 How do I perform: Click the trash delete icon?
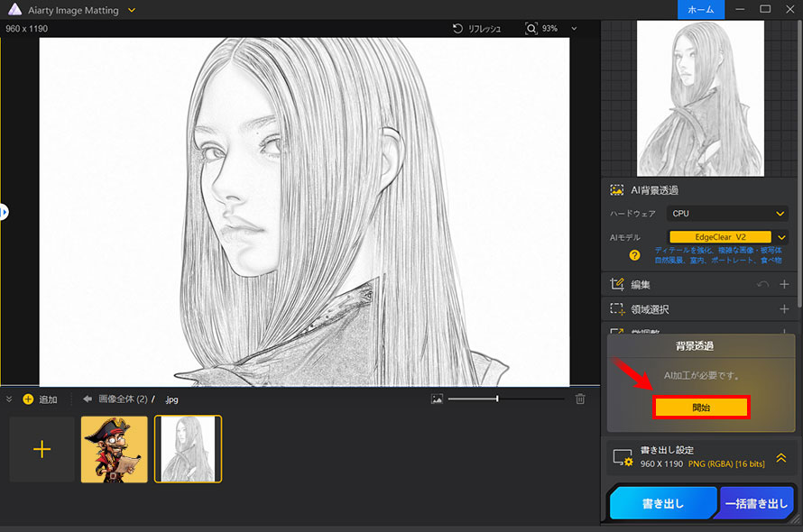[580, 399]
